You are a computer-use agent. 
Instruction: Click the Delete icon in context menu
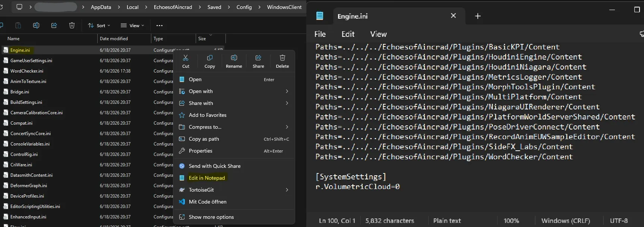[282, 58]
